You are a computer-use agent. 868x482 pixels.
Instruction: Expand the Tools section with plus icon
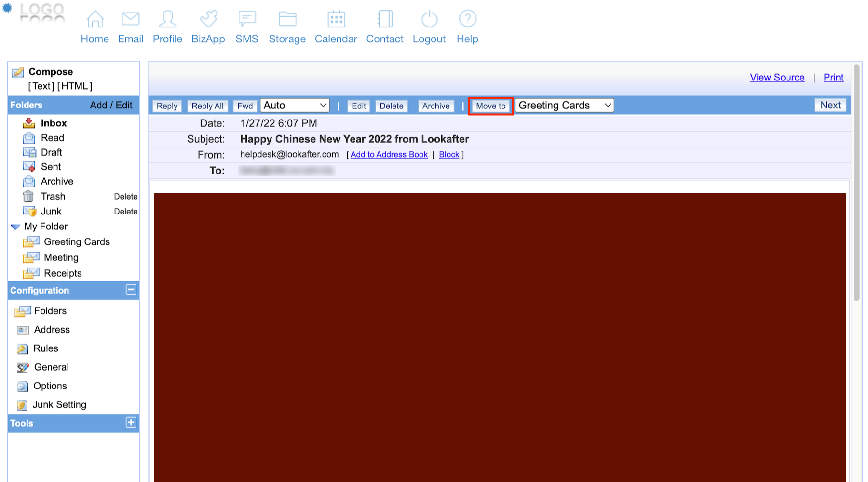131,423
